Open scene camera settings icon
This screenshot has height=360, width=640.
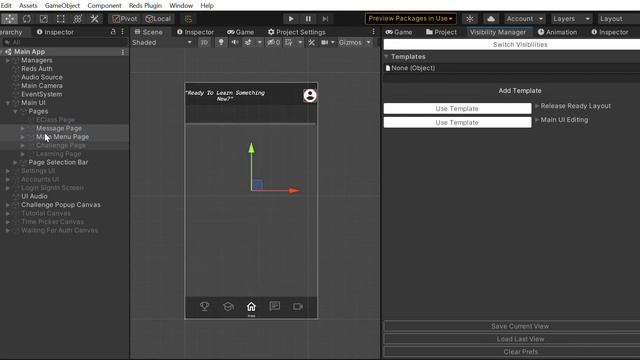coord(324,42)
